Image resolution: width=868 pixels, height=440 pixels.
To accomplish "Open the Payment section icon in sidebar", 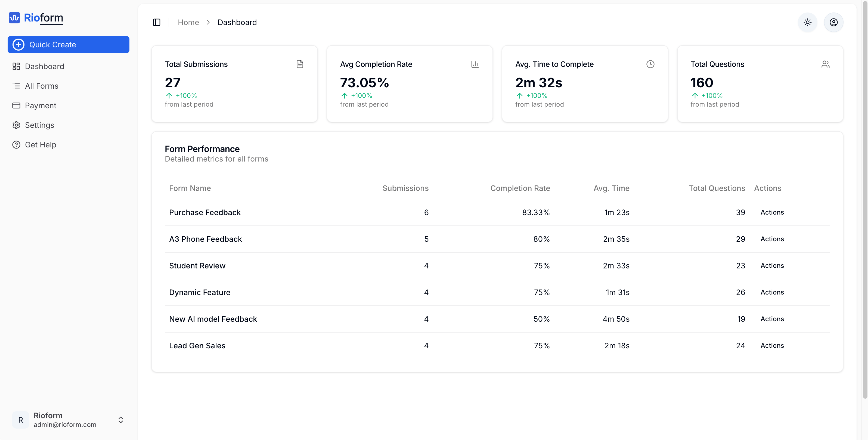I will pyautogui.click(x=17, y=106).
